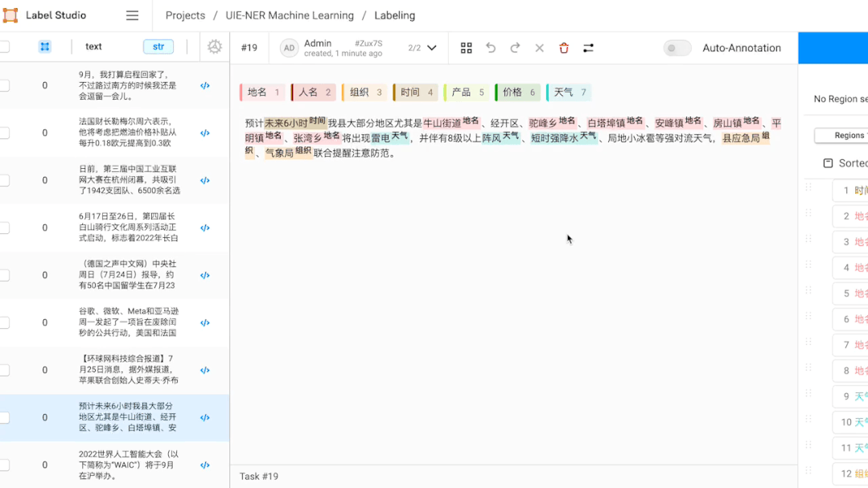Click the blue submit button at top right

tap(833, 48)
